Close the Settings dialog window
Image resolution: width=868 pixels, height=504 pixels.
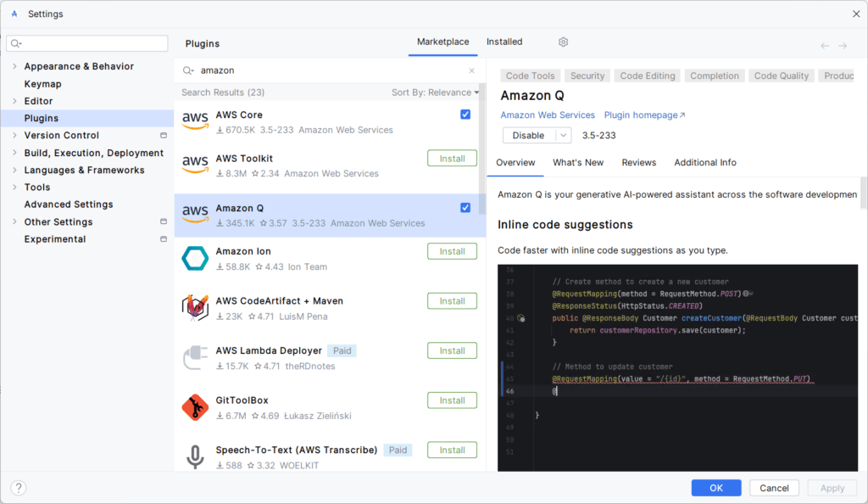tap(856, 14)
